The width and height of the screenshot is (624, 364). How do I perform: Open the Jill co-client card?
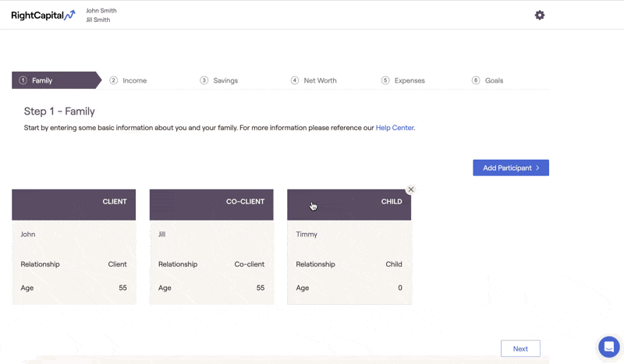tap(211, 246)
